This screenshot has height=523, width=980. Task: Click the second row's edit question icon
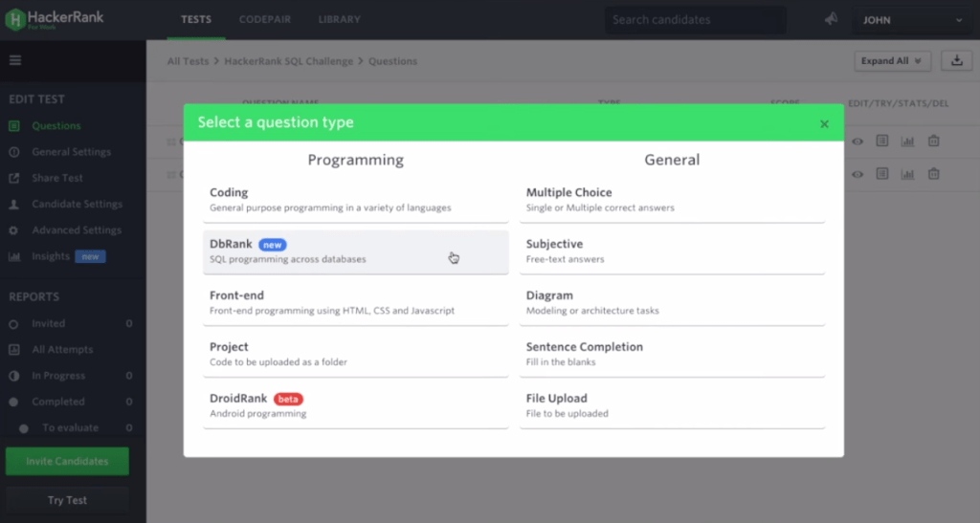point(882,174)
